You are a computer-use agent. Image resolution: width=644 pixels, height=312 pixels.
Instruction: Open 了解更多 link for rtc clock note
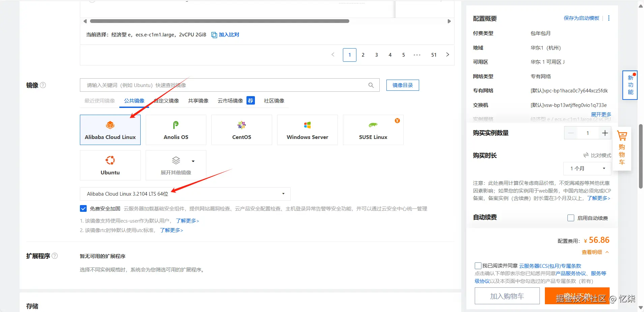pos(171,230)
